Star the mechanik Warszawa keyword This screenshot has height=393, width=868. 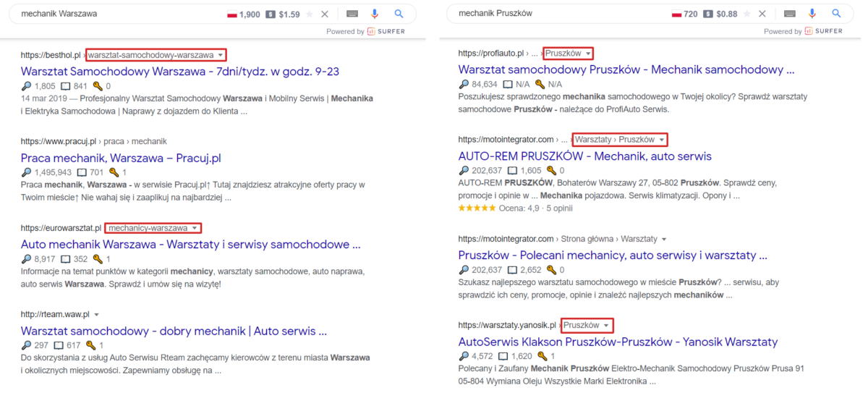tap(310, 14)
